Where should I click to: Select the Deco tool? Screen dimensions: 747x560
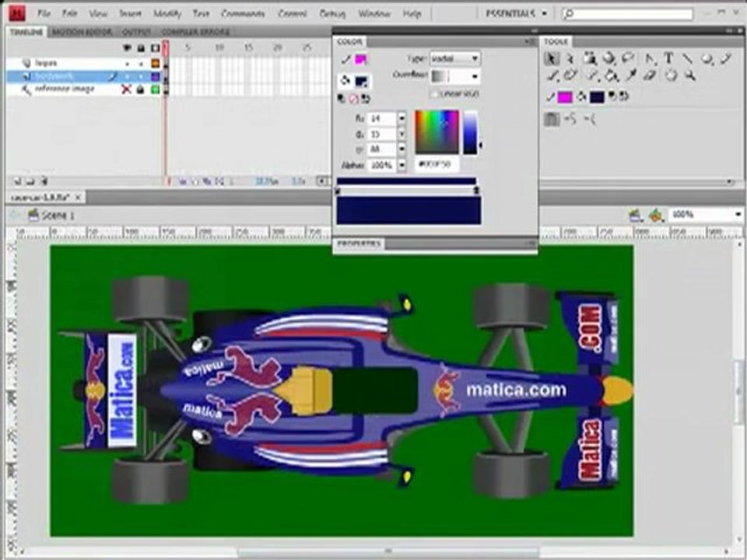[x=570, y=75]
